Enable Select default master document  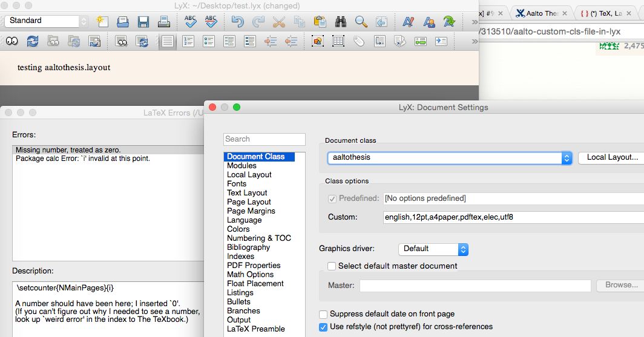click(332, 266)
